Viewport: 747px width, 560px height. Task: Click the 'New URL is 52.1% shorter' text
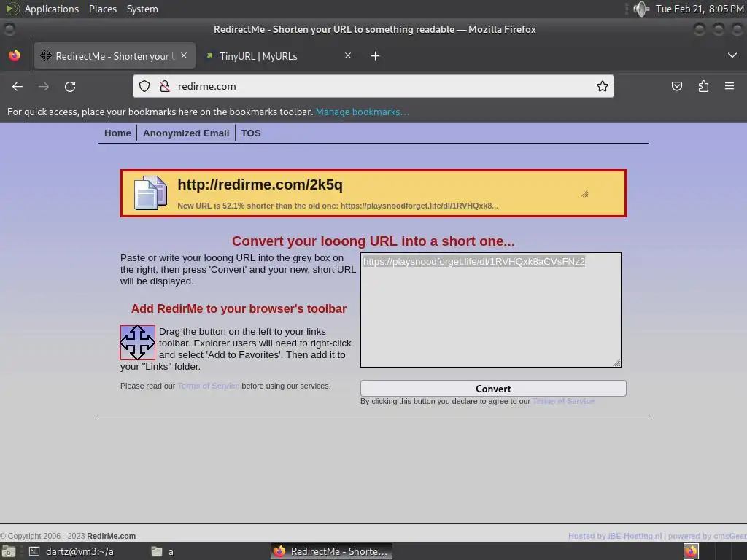tap(338, 206)
